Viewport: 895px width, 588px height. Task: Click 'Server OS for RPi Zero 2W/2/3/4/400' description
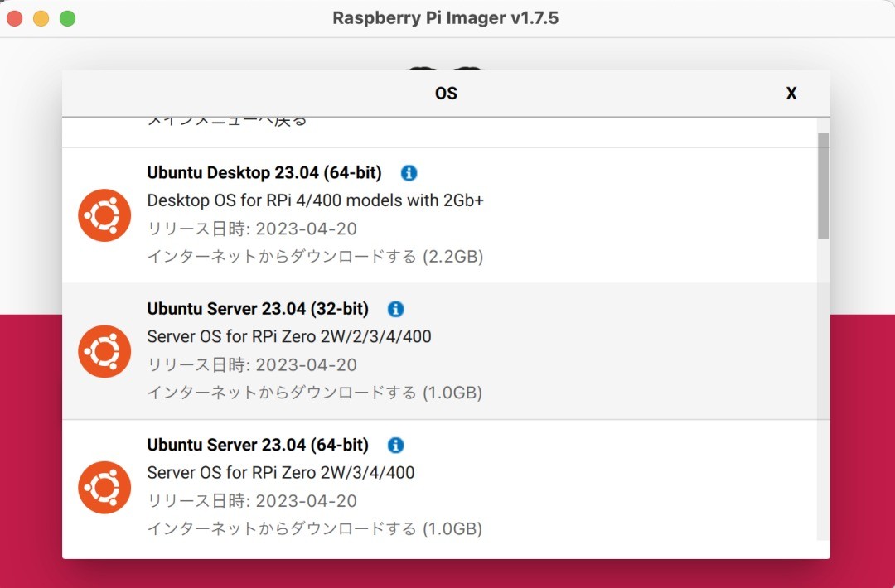pos(289,336)
